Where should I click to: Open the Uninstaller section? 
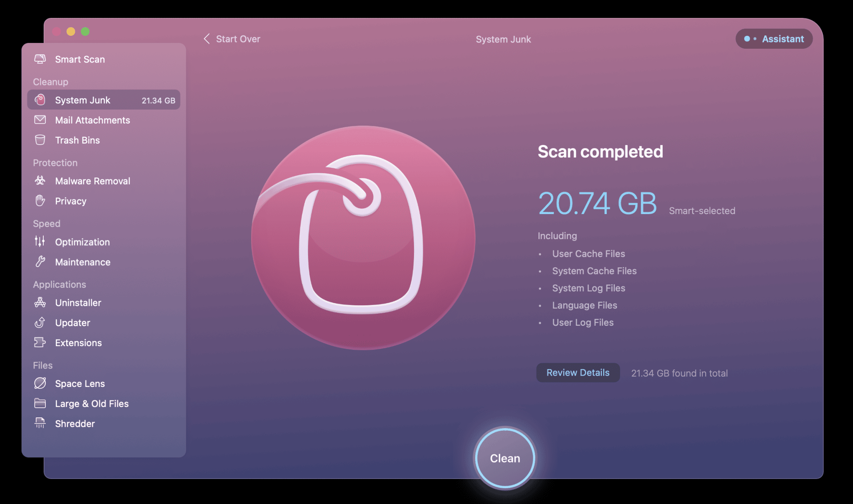click(x=77, y=302)
